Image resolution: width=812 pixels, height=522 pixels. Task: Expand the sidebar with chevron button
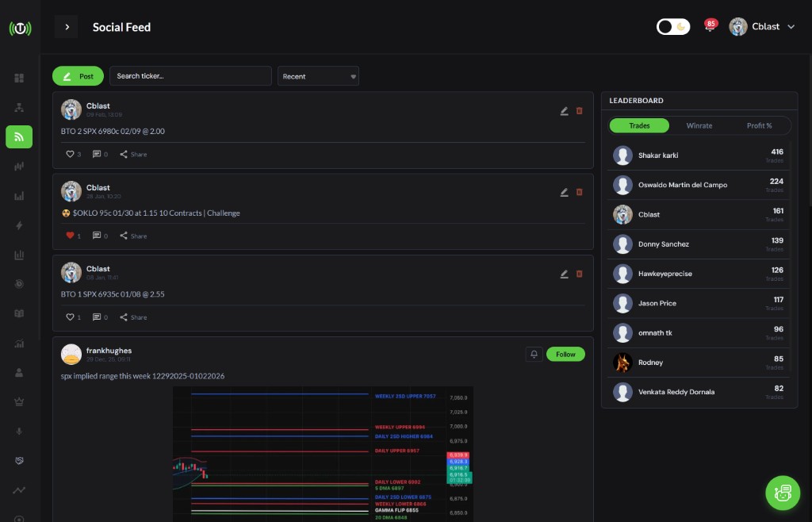67,27
